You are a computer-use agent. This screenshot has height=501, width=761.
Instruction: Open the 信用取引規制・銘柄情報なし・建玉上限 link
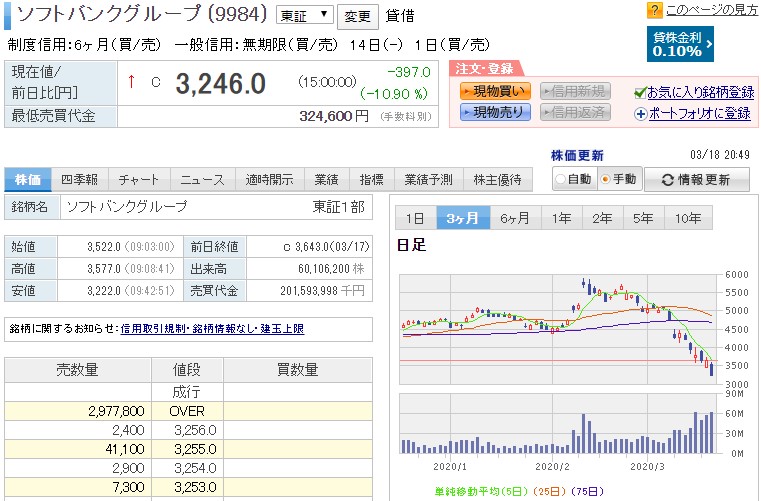212,329
